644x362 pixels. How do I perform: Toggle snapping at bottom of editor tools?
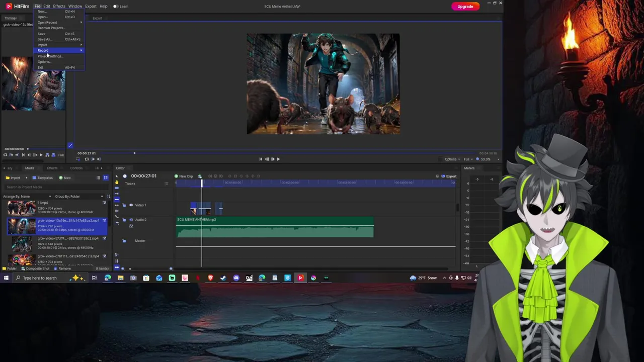(x=117, y=267)
